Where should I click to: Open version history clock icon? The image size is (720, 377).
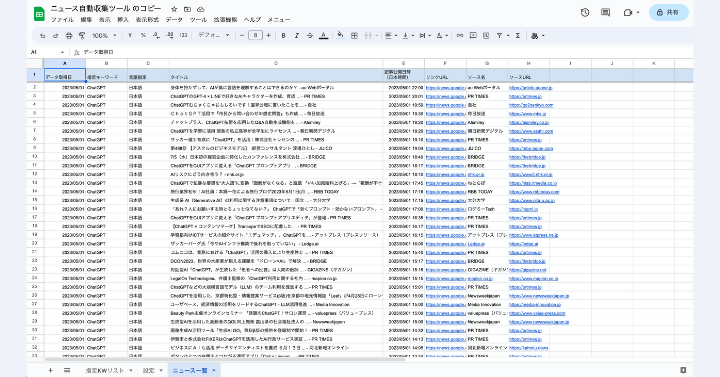(x=585, y=12)
